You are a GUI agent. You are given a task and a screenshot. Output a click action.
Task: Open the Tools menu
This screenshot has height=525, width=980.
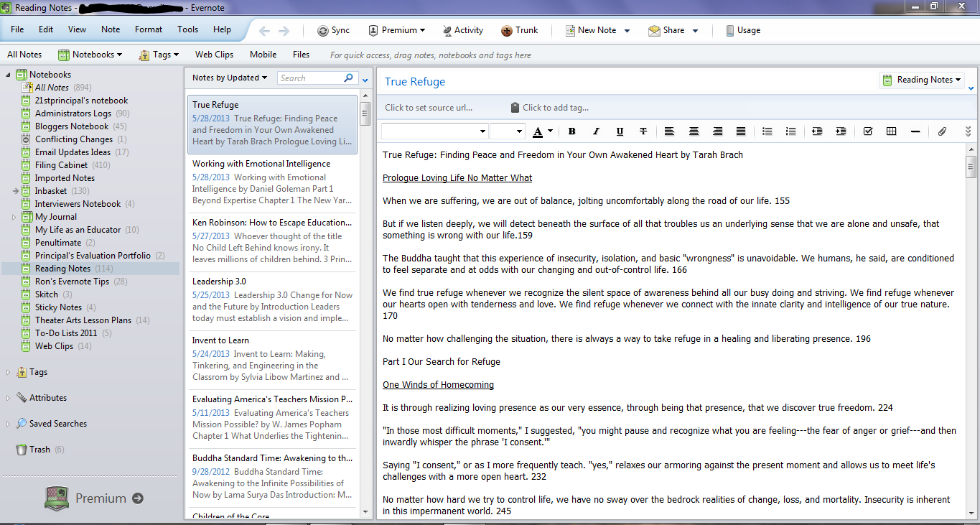point(188,29)
